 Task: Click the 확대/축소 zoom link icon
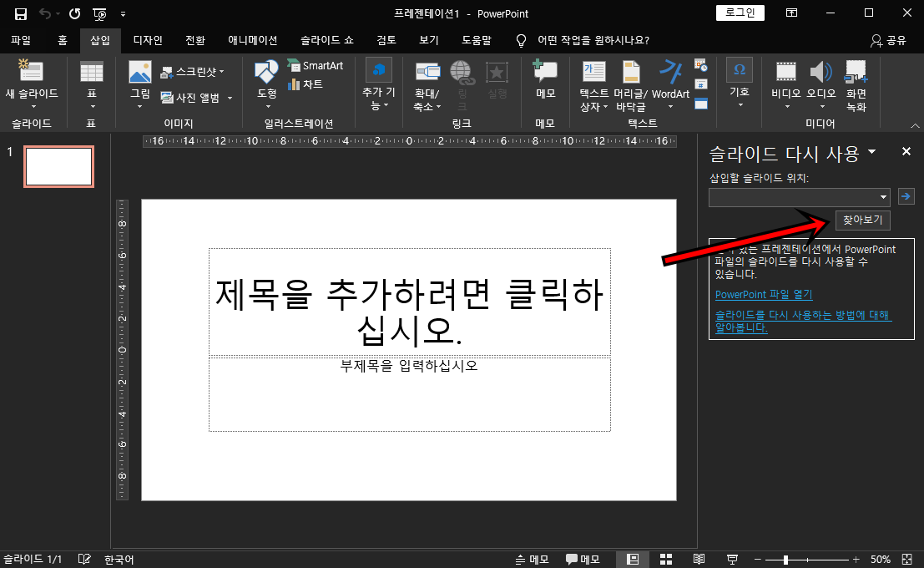pos(427,72)
